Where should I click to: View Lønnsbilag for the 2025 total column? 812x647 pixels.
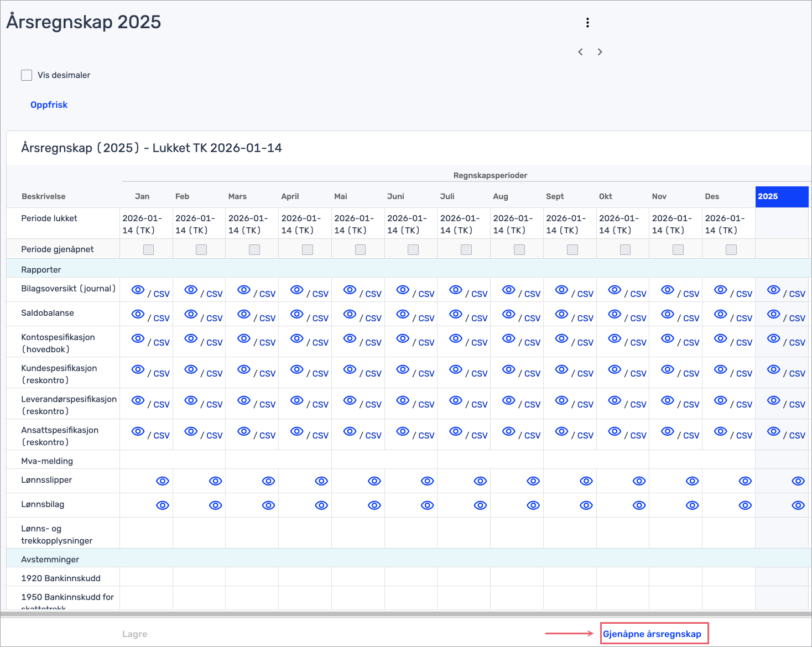pyautogui.click(x=798, y=505)
